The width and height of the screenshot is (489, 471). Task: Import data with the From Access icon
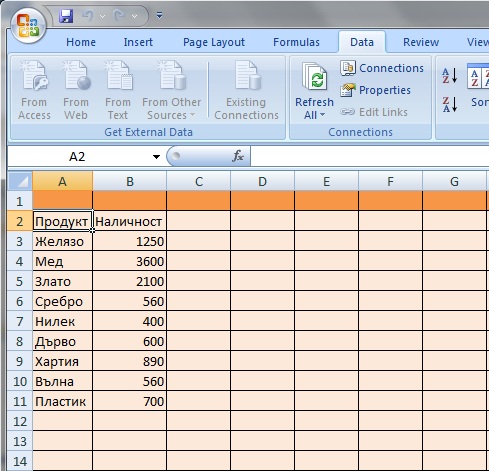tap(34, 90)
